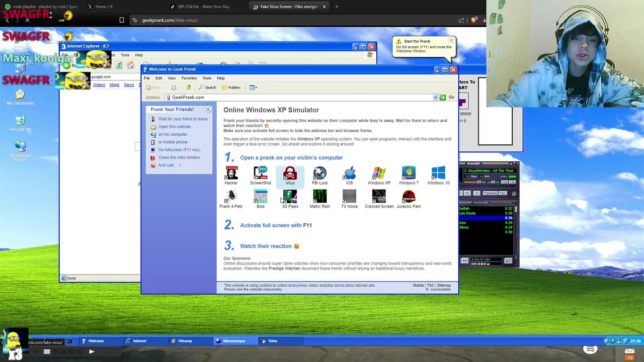Click the green Go arrow button
Image resolution: width=644 pixels, height=362 pixels.
click(443, 98)
